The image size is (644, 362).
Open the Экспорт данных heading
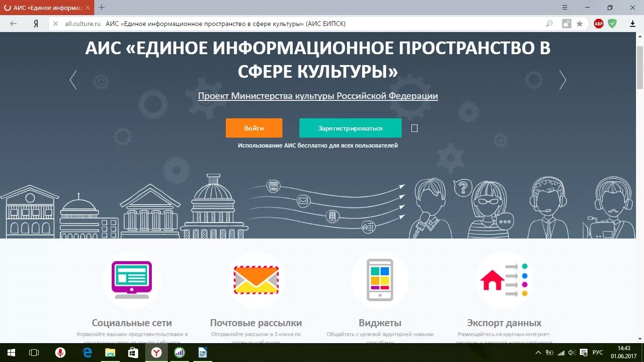(x=504, y=323)
